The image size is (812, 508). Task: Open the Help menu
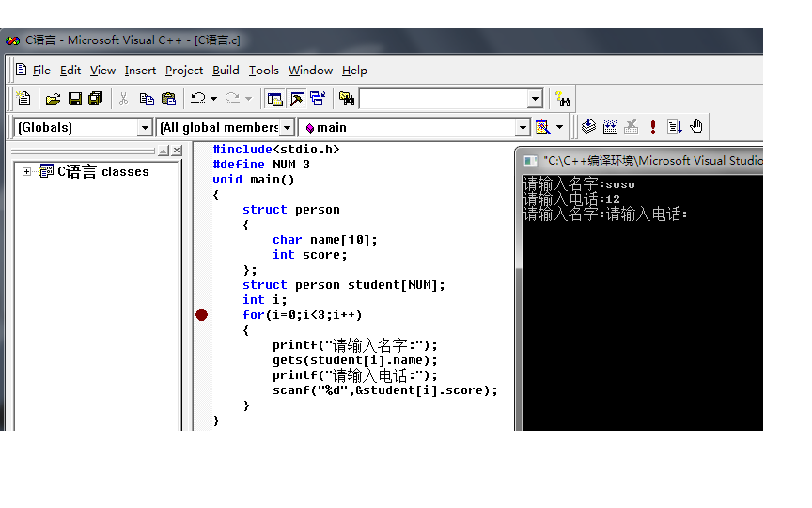(354, 71)
